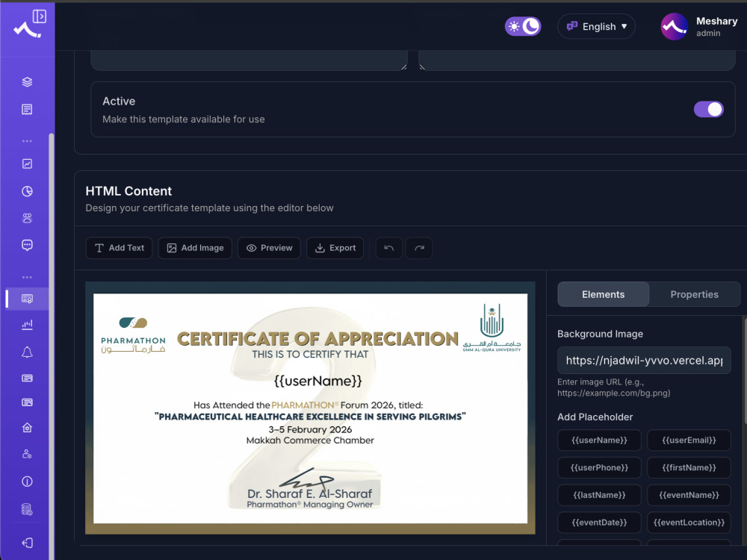
Task: Insert the {{userPhone}} placeholder button
Action: pos(599,467)
